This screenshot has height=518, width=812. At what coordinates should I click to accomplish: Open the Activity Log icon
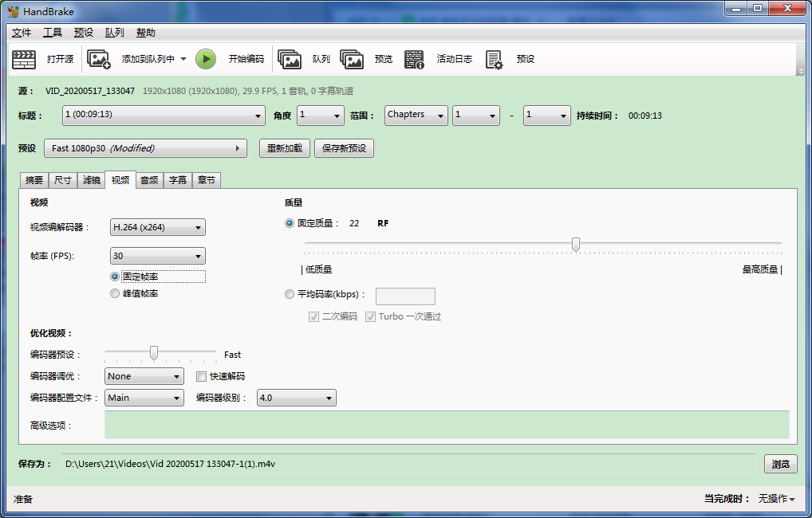(x=414, y=59)
